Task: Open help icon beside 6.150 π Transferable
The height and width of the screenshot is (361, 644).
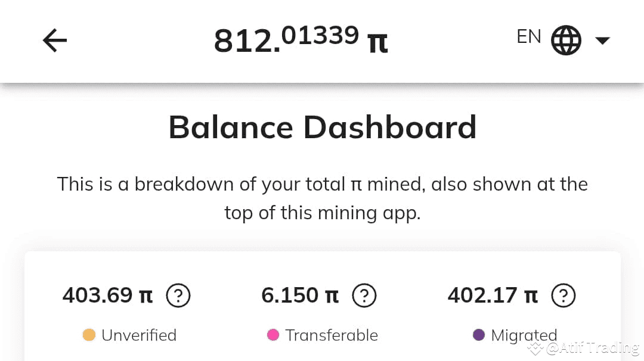Action: click(364, 295)
